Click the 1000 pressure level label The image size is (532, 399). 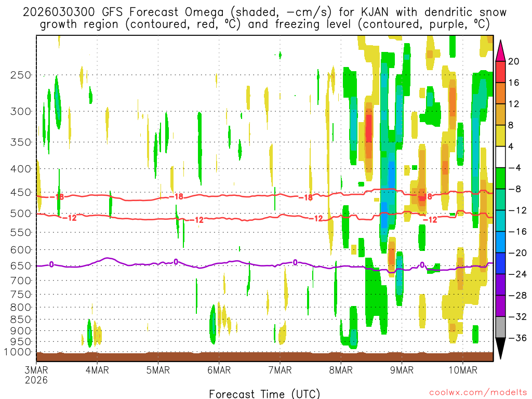pos(18,352)
